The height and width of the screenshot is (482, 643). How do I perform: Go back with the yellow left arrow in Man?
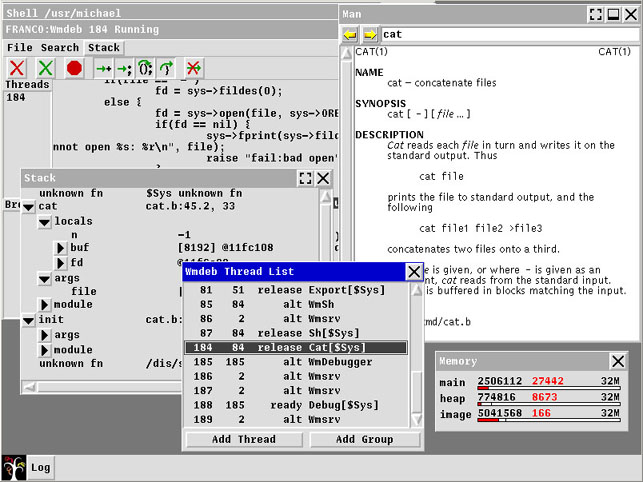coord(350,34)
